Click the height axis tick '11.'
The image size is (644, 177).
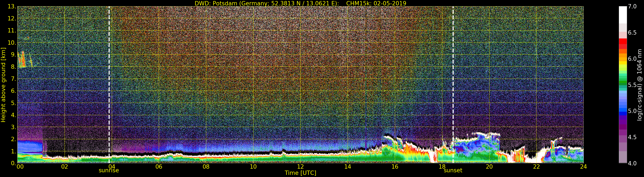coord(12,31)
